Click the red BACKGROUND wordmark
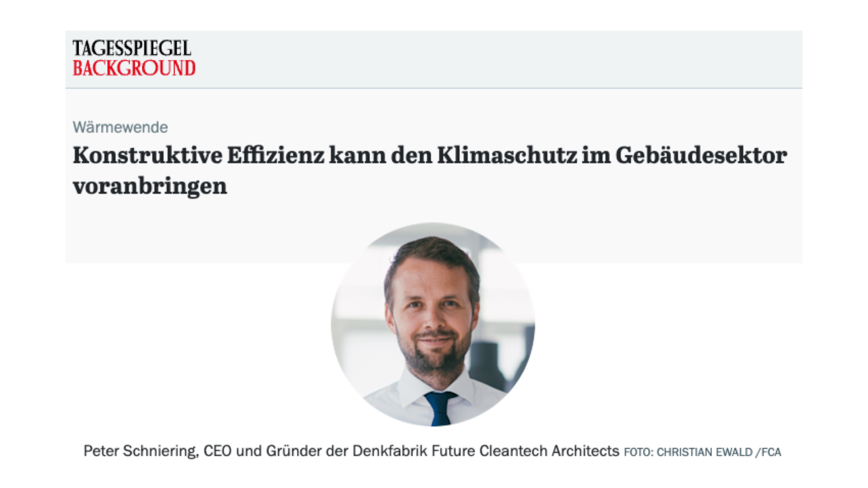The width and height of the screenshot is (868, 488). [134, 68]
